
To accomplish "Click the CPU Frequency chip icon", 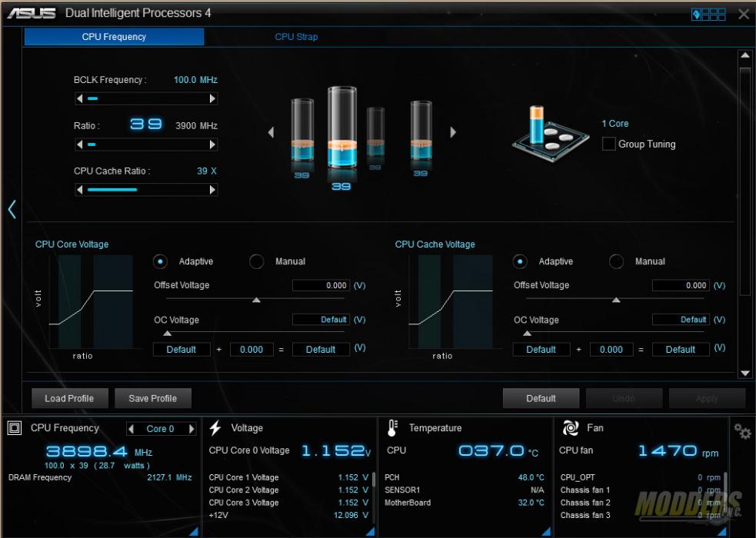I will click(15, 428).
